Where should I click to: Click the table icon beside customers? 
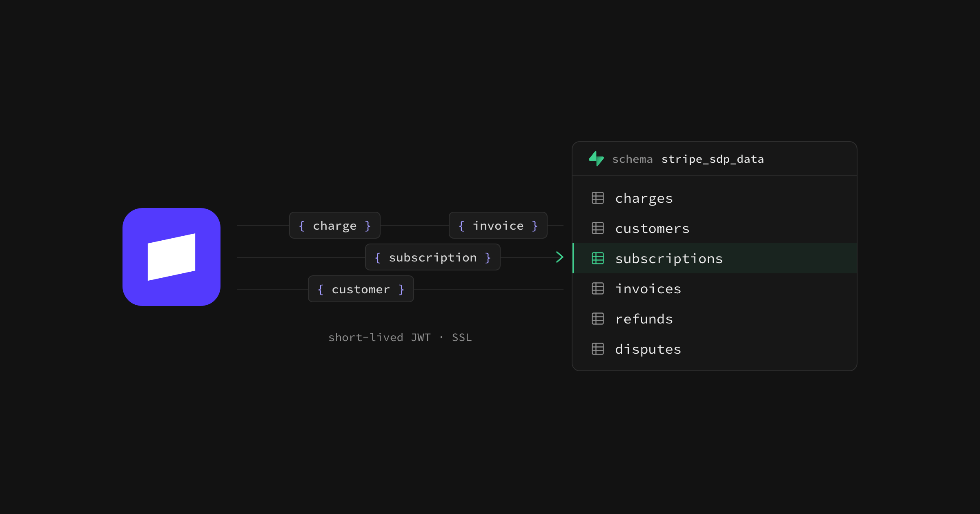(598, 228)
